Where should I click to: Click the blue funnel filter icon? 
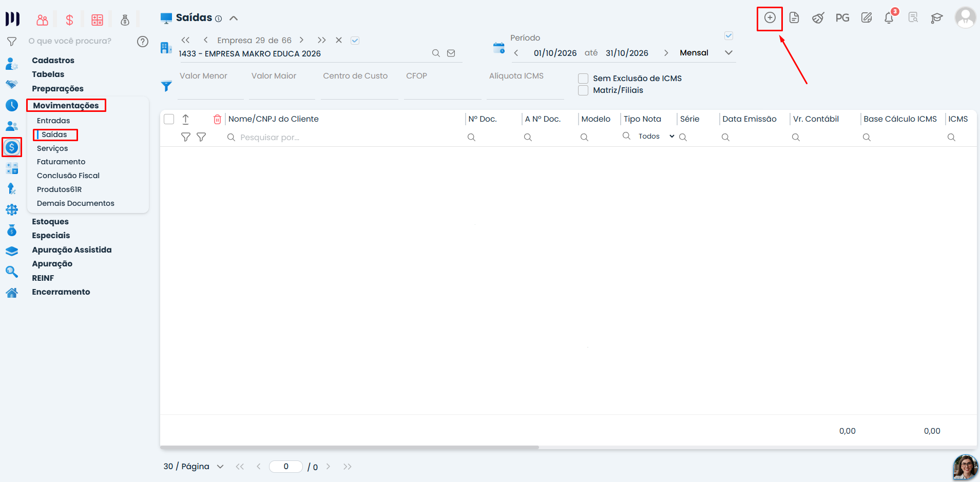click(166, 86)
